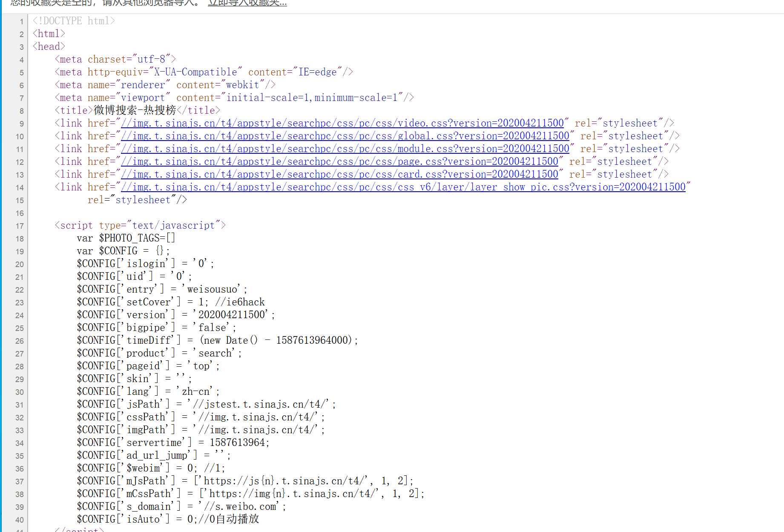Open the video.css stylesheet link

pyautogui.click(x=342, y=123)
